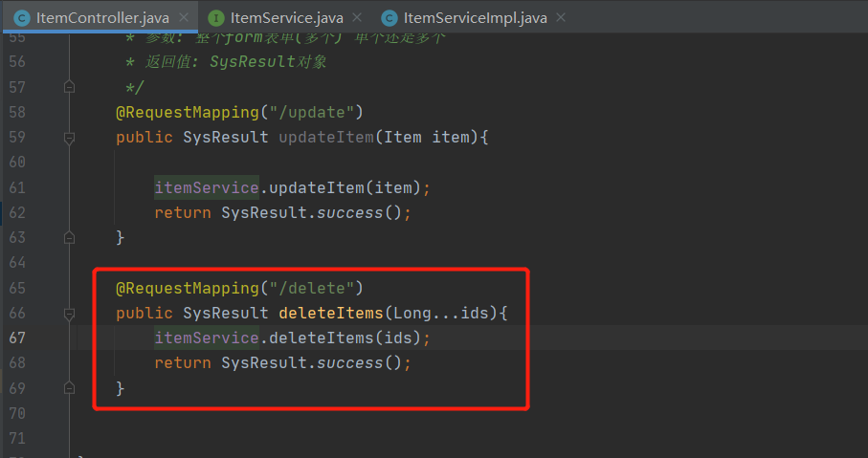Close the ItemService.java tab

tap(357, 18)
